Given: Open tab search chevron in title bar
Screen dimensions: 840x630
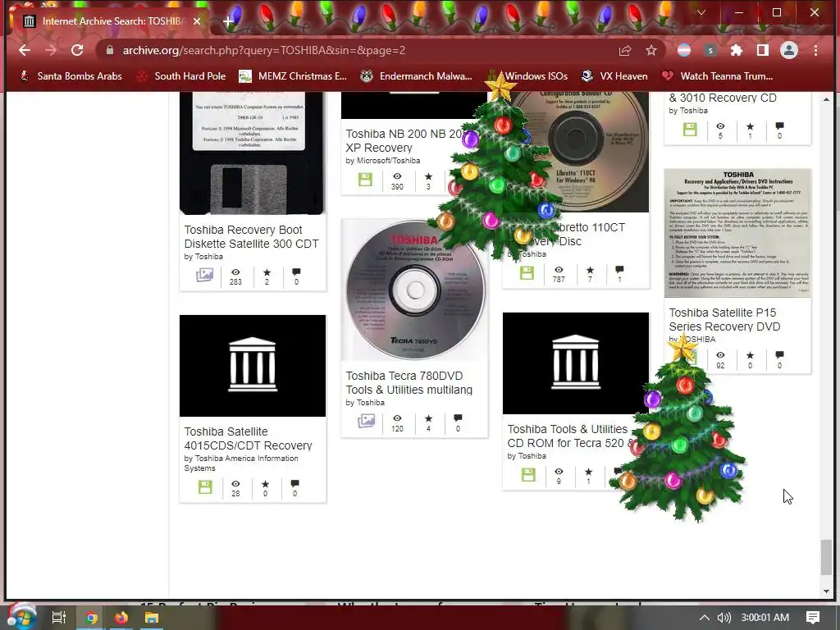Looking at the screenshot, I should pyautogui.click(x=701, y=12).
